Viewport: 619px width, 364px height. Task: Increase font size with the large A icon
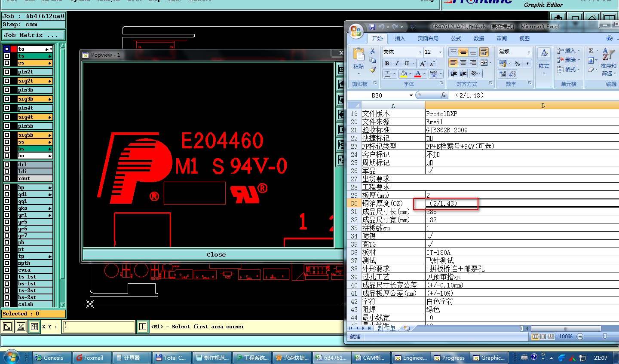tap(423, 64)
